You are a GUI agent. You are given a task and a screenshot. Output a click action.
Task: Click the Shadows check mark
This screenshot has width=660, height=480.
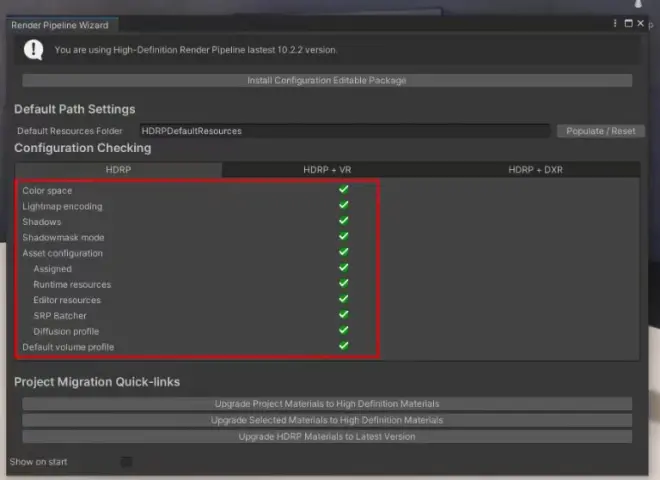[x=344, y=220]
